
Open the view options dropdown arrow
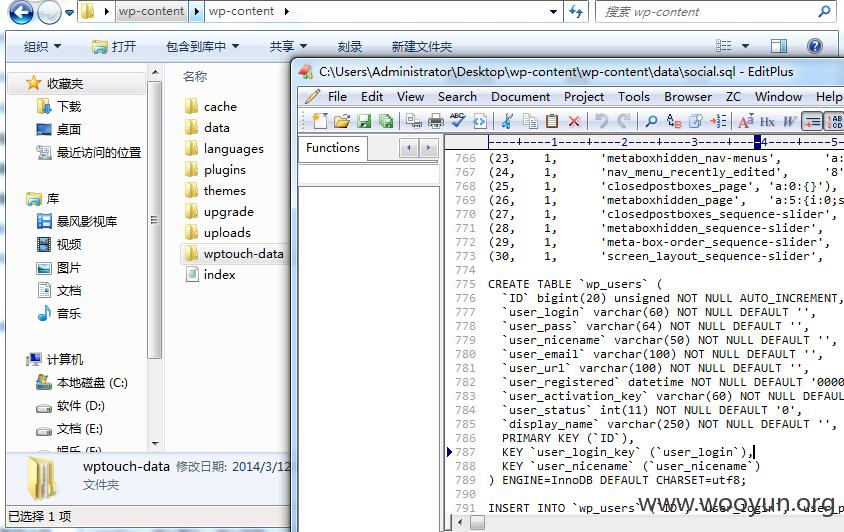pos(745,46)
